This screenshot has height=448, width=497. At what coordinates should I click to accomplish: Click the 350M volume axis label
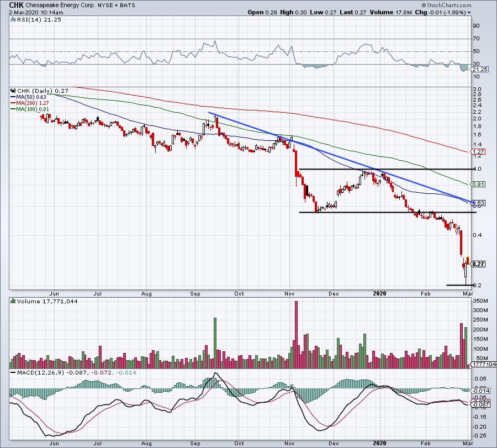[480, 301]
